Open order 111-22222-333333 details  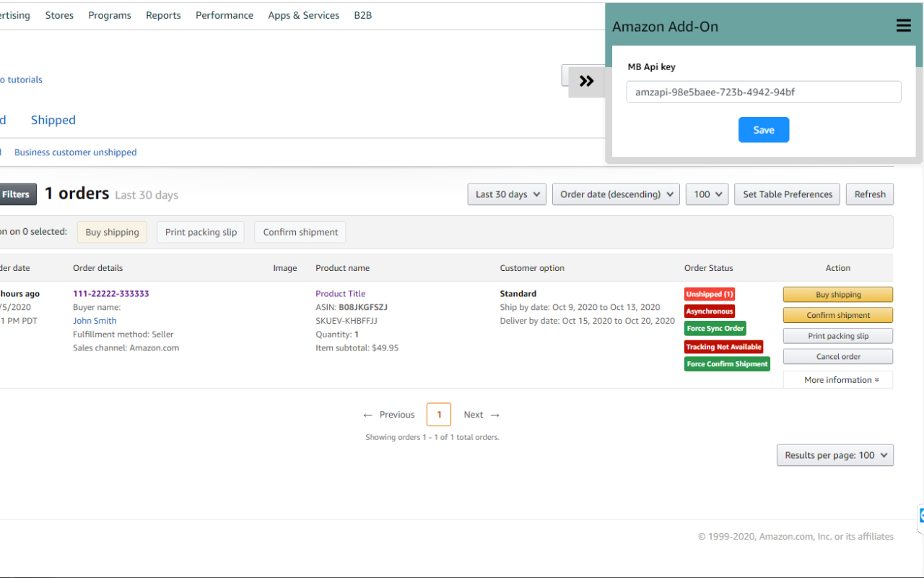point(110,293)
